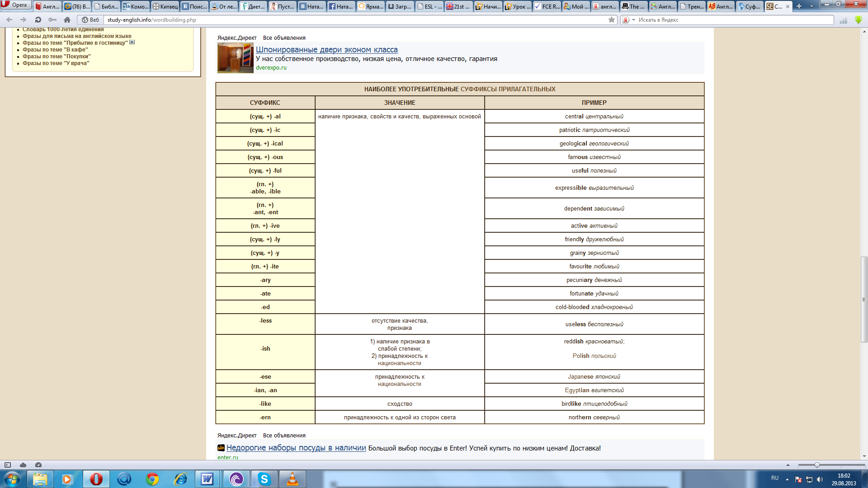Switch to the "Диет..." tab

click(253, 6)
